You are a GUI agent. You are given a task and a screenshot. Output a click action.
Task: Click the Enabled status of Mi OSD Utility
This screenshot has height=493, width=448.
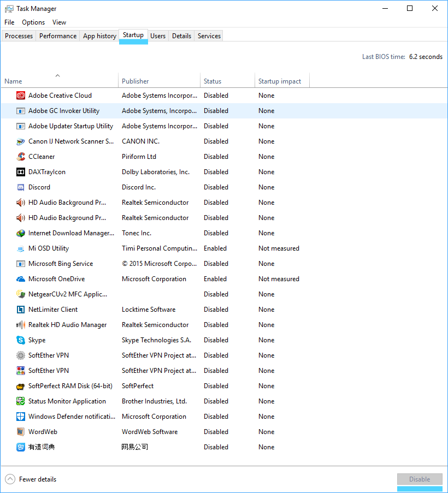215,248
